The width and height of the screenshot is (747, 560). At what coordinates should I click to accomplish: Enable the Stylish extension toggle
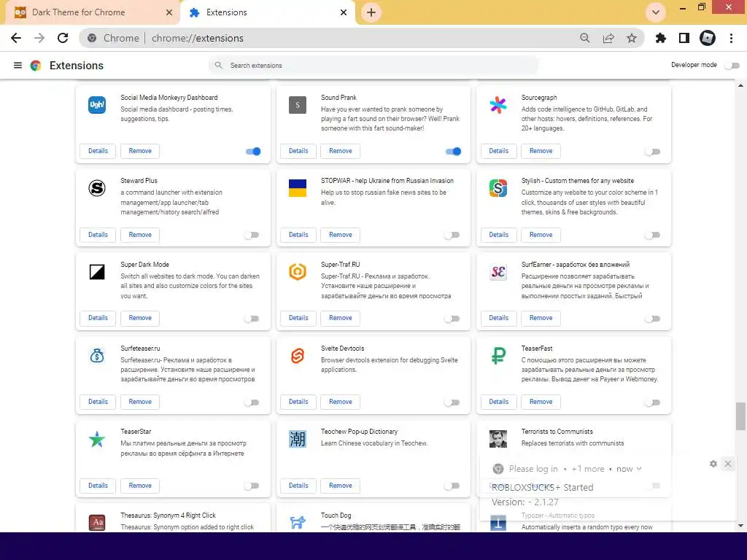pos(653,235)
